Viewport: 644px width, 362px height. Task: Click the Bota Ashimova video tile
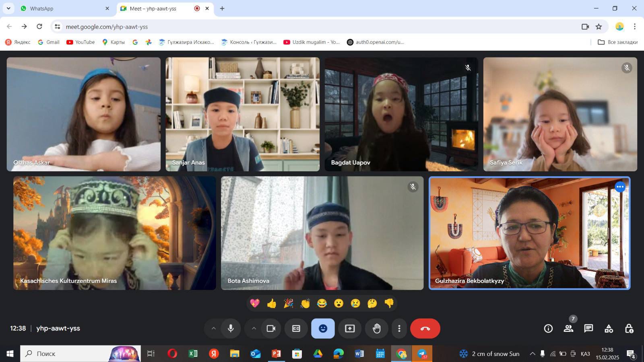(322, 233)
